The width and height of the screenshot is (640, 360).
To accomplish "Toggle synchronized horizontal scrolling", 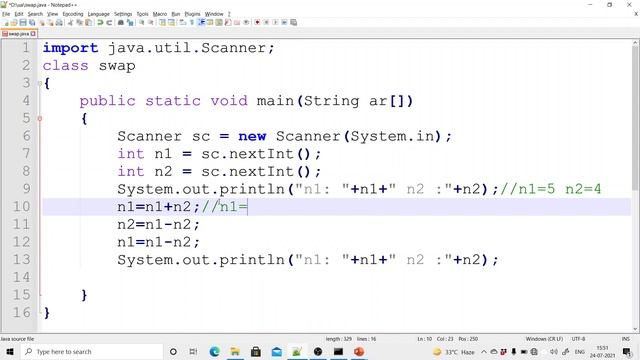I will (171, 22).
